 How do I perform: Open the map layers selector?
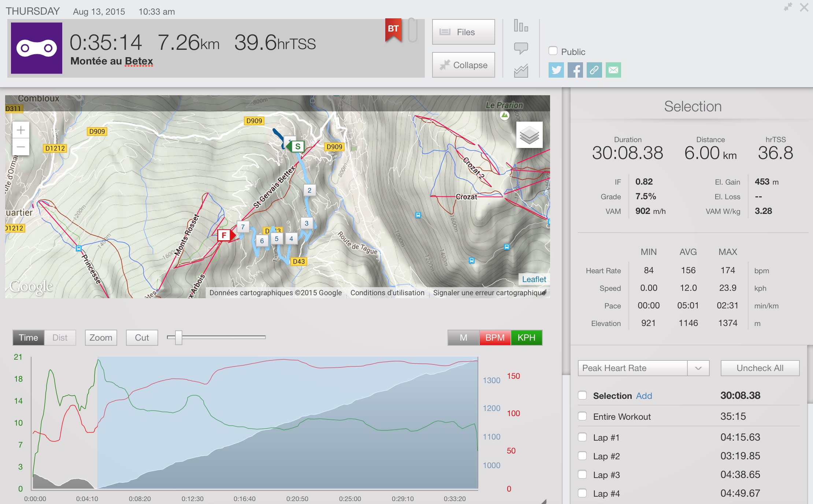coord(529,136)
